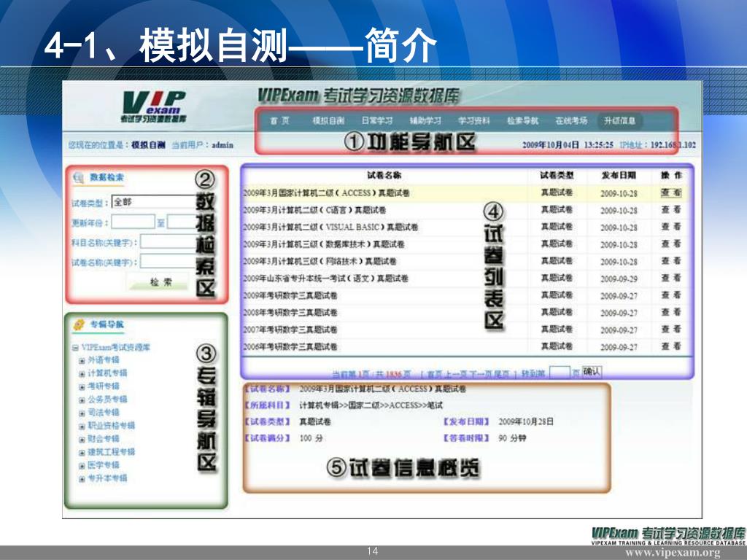Viewport: 747px width, 560px height.
Task: Open the 模拟自测 navigation item
Action: pyautogui.click(x=328, y=121)
